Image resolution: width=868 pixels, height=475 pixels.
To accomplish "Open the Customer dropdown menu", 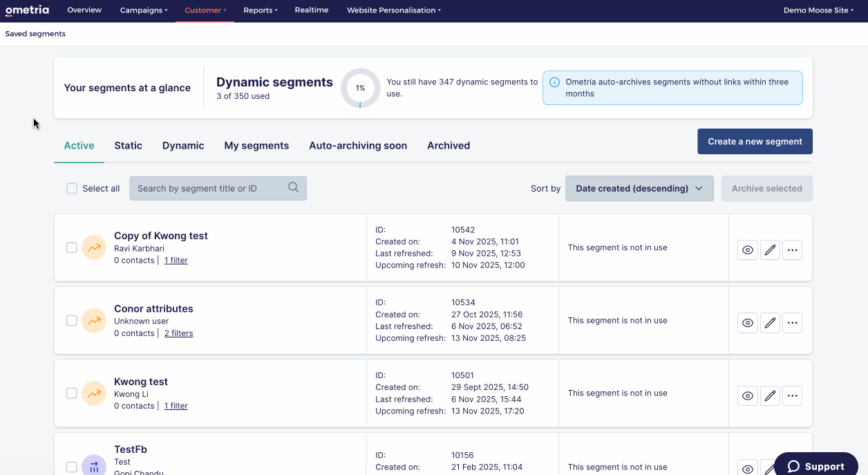I will coord(205,10).
